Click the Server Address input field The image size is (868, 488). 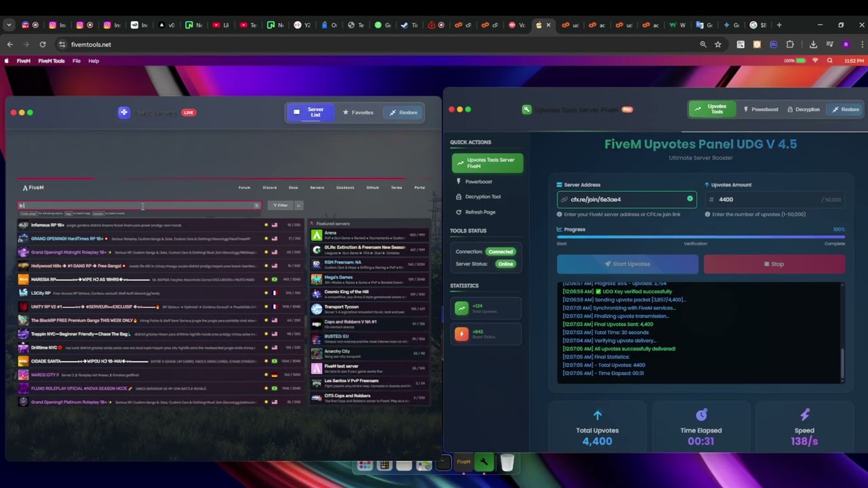click(x=627, y=199)
